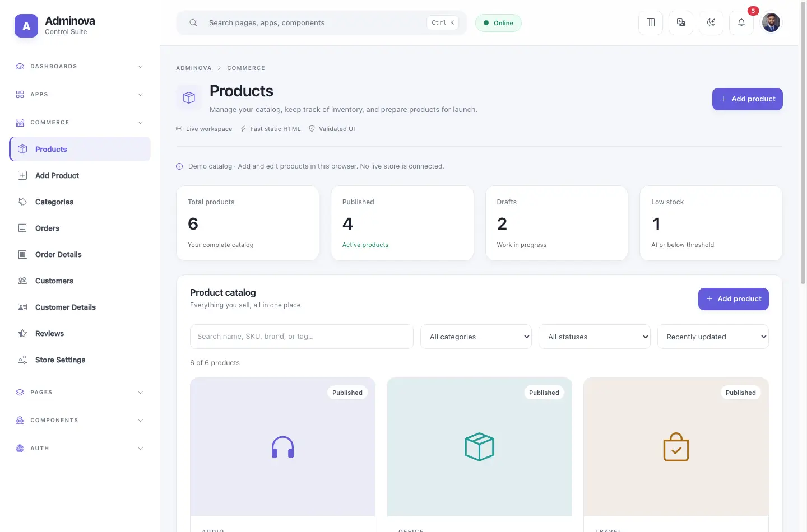Click the Products page header cube icon
The image size is (807, 532).
pyautogui.click(x=189, y=97)
